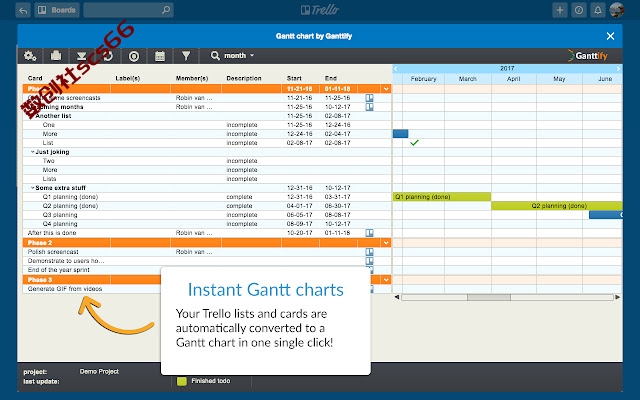The image size is (640, 400).
Task: Click the April month header
Action: point(513,79)
